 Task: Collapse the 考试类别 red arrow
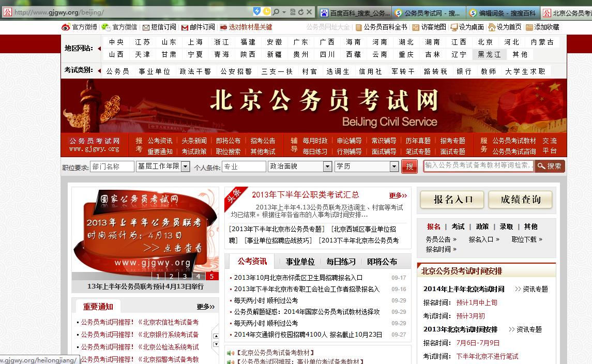pos(99,71)
